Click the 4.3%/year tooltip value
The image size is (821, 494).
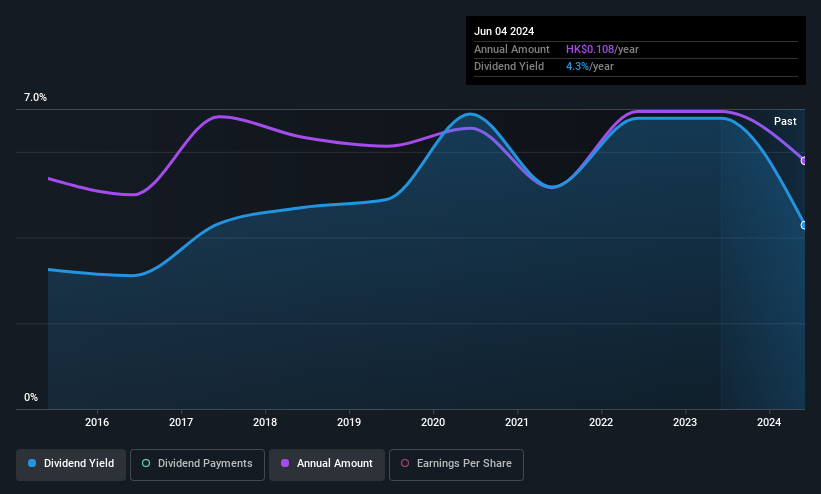[590, 67]
